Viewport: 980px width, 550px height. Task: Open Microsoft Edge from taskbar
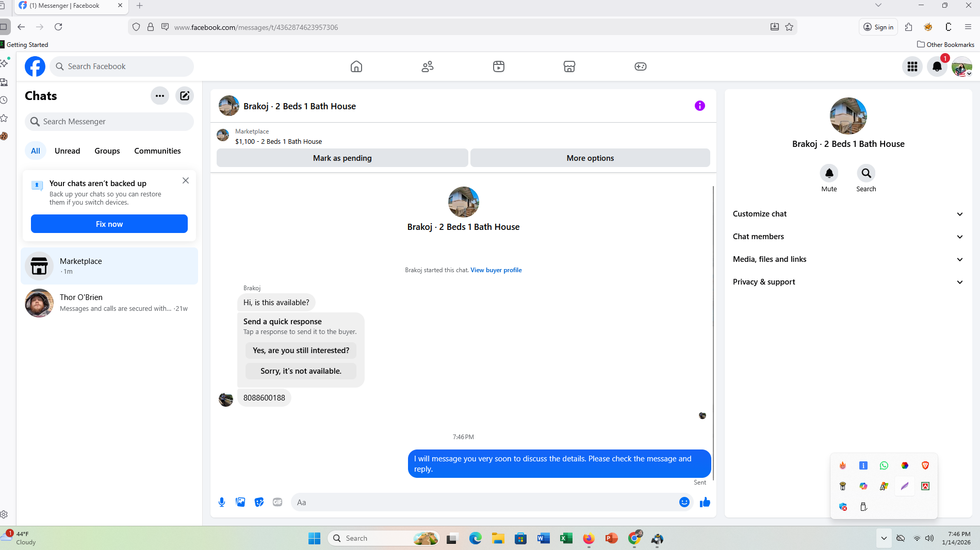(475, 538)
